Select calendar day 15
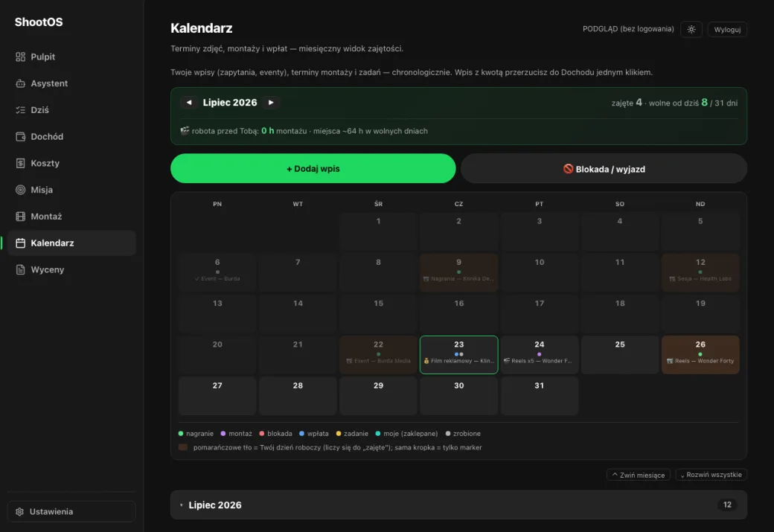Viewport: 774px width, 532px height. pyautogui.click(x=378, y=314)
